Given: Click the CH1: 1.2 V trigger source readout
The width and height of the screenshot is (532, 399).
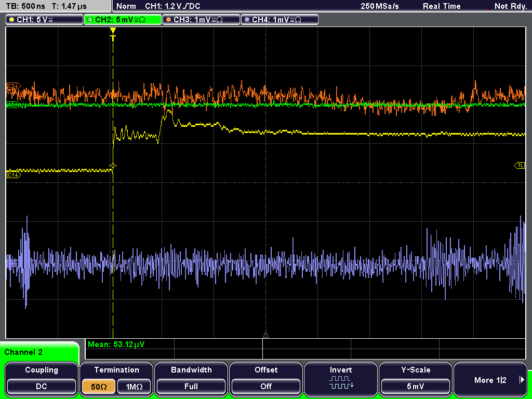Looking at the screenshot, I should coord(172,6).
